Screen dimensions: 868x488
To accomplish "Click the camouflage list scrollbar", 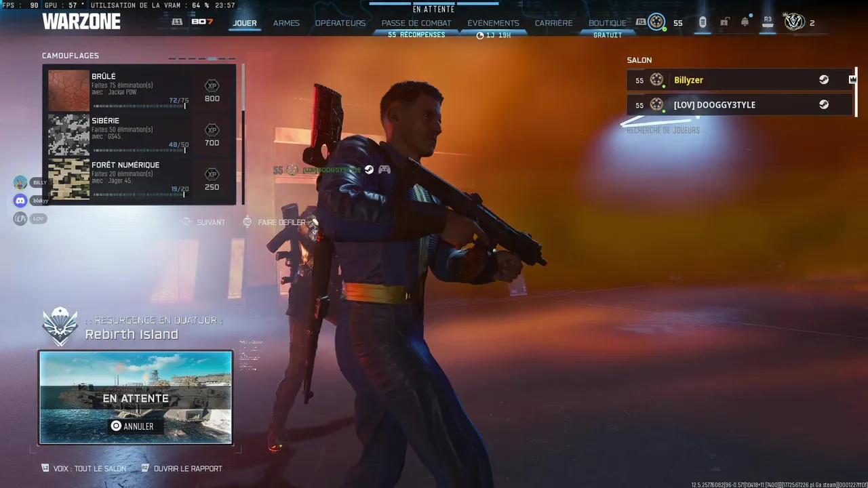I will (x=243, y=134).
